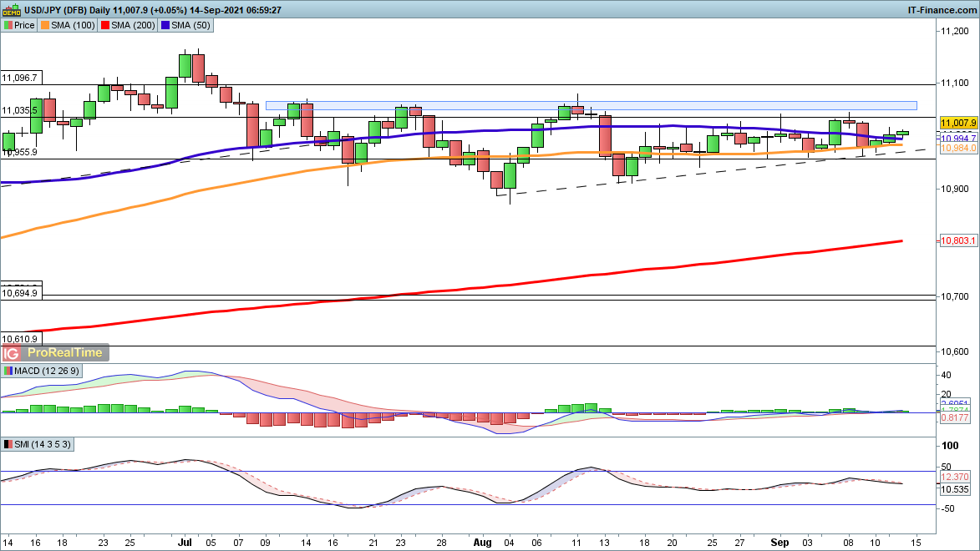Open the SMI (14 3 5 3) indicator label

(x=33, y=444)
